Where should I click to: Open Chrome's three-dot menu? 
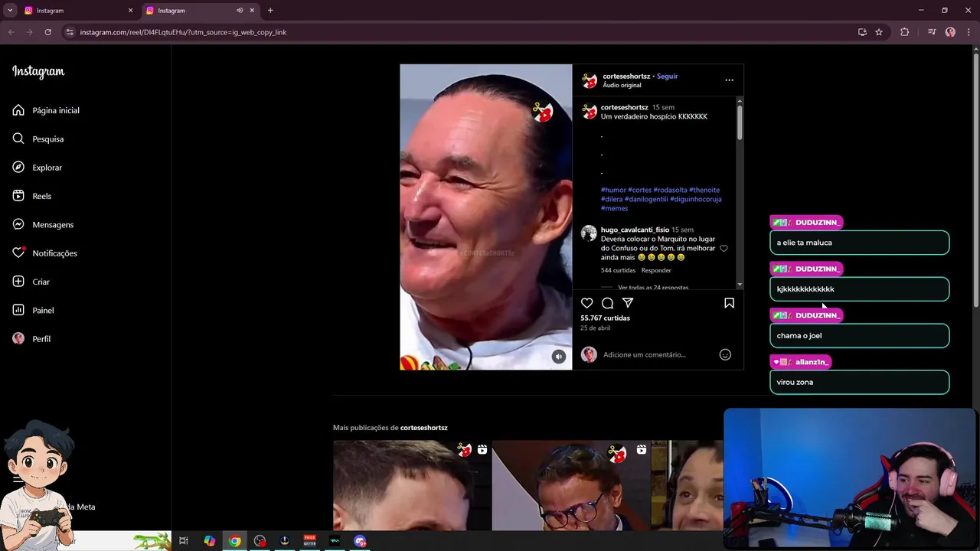tap(969, 32)
